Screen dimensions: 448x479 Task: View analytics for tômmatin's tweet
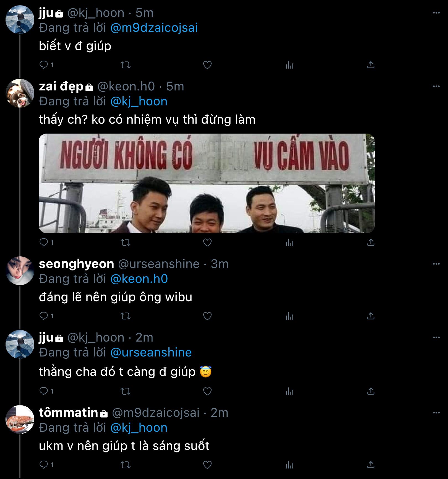click(289, 465)
